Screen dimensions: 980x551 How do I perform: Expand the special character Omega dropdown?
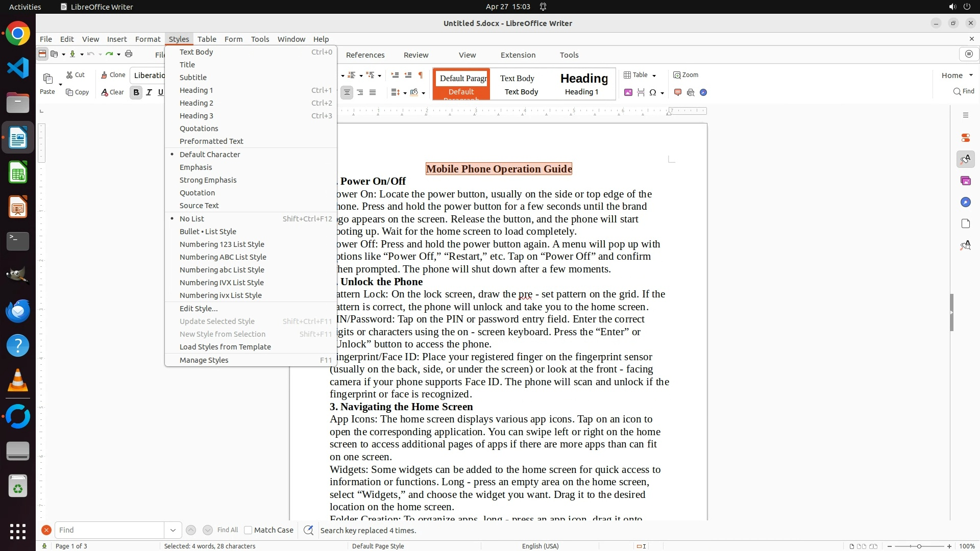tap(662, 93)
